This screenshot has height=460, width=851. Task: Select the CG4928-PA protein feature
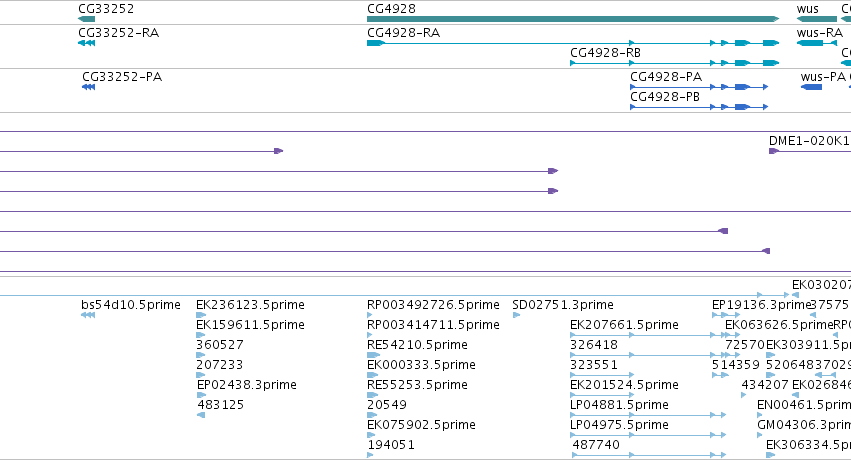699,87
